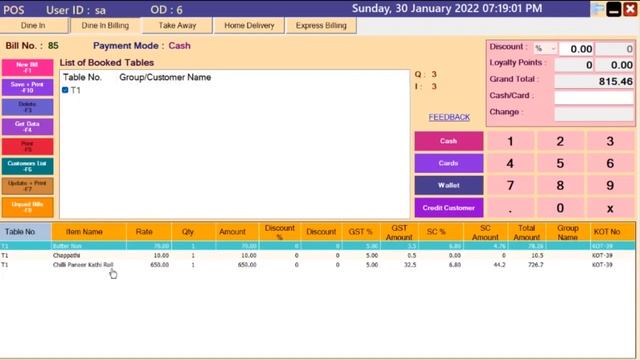Select Credit Customer payment
This screenshot has height=360, width=640.
coord(449,207)
